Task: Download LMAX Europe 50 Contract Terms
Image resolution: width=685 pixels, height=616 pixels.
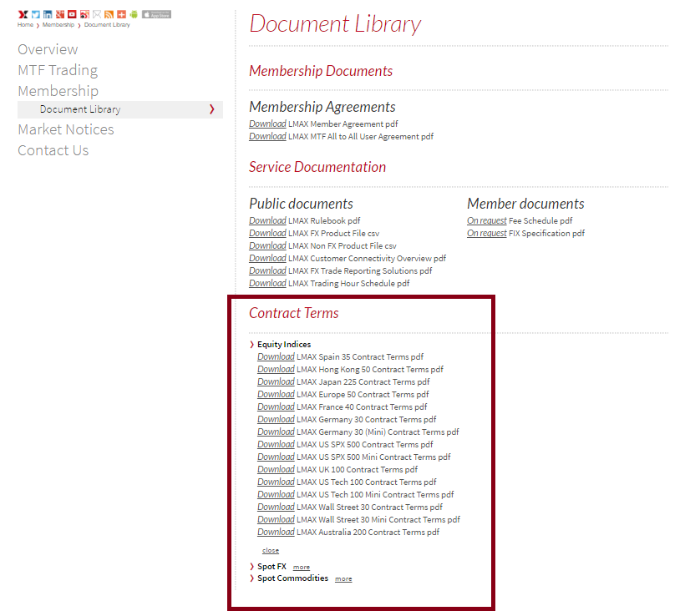Action: coord(276,395)
